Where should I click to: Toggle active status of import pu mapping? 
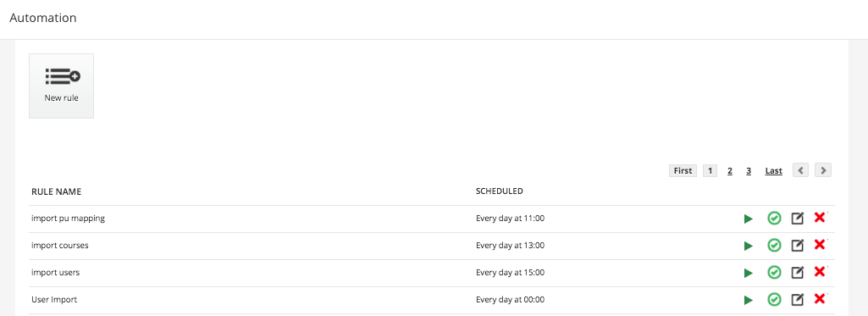775,218
